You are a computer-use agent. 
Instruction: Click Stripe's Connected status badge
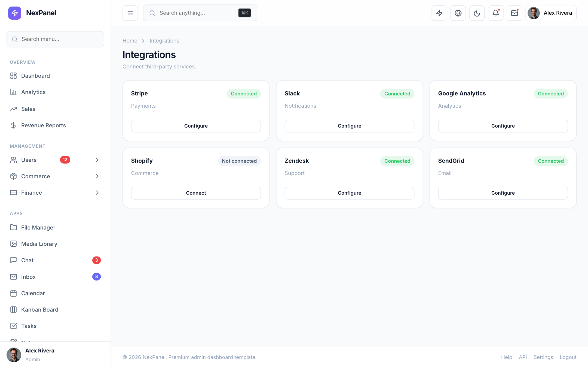[x=244, y=93]
